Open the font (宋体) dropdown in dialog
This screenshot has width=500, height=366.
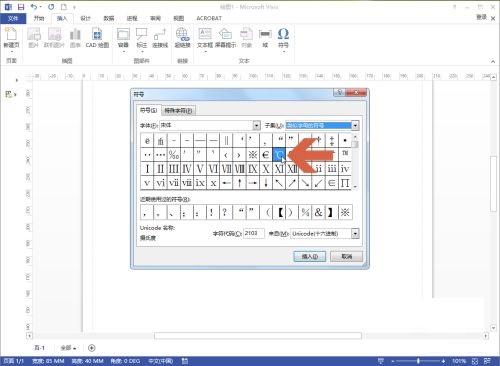256,125
